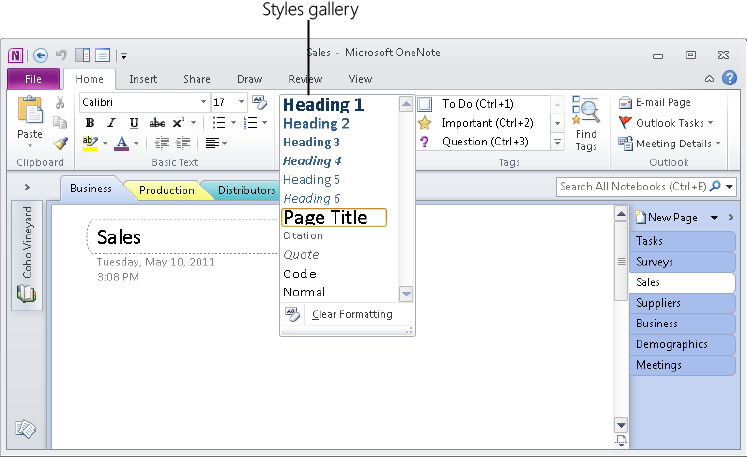Click Decrease Indent icon
Screen dimensions: 747x457
pos(162,142)
